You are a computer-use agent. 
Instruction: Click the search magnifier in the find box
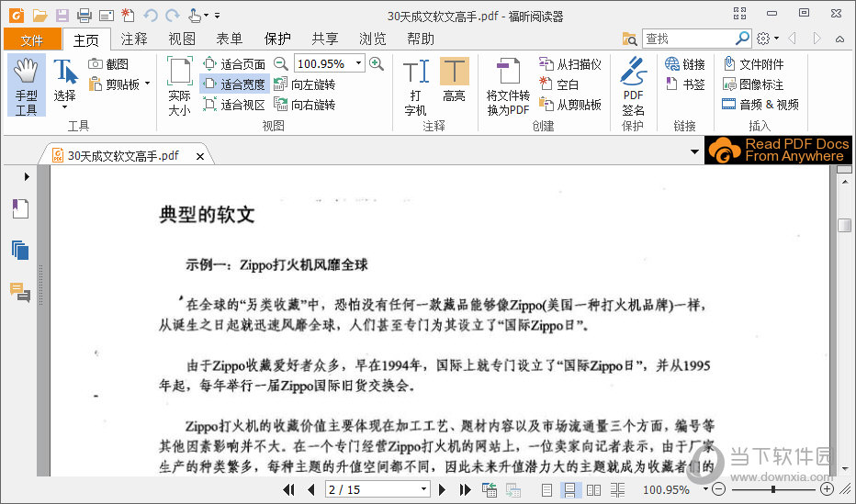[742, 39]
